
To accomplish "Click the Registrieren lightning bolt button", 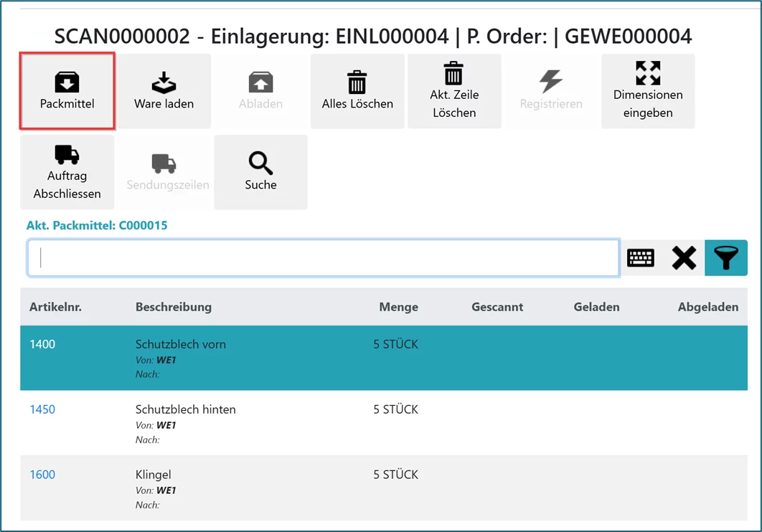I will coord(551,91).
